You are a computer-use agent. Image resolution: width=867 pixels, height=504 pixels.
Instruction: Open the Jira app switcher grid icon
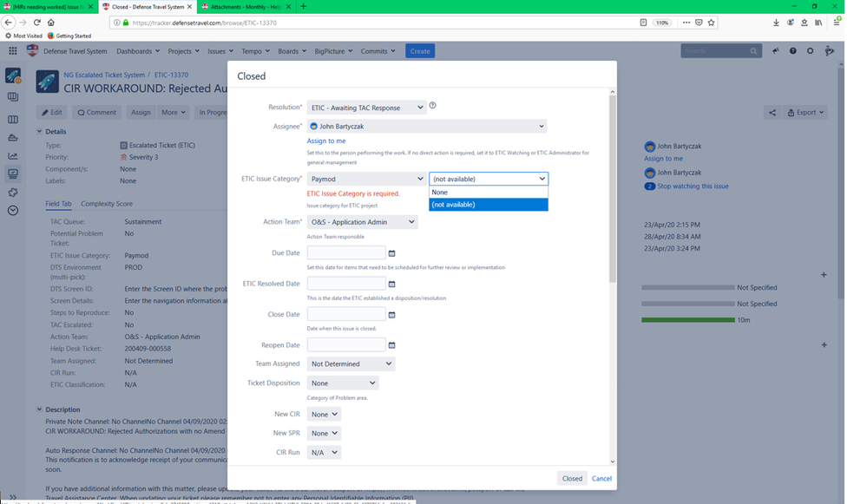tap(13, 51)
